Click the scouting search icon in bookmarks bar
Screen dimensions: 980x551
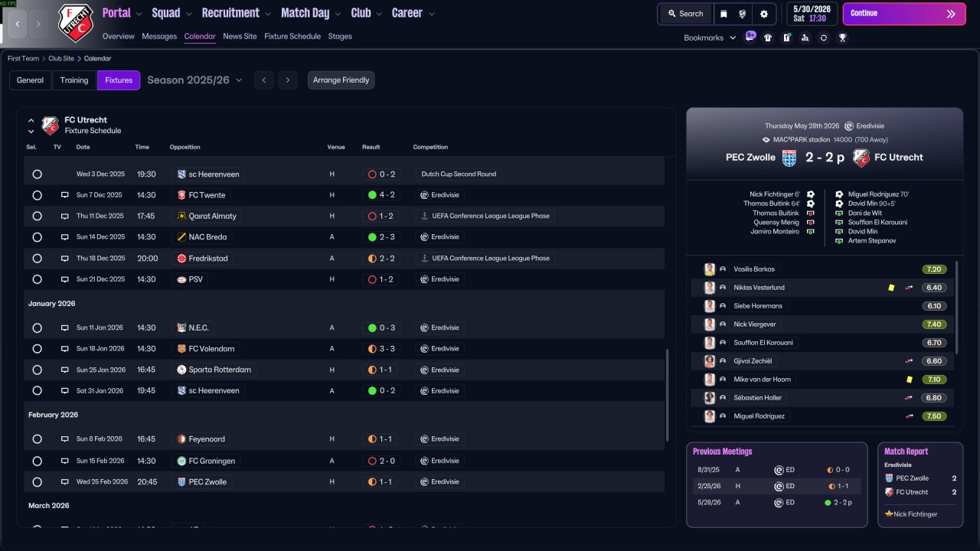click(x=805, y=37)
